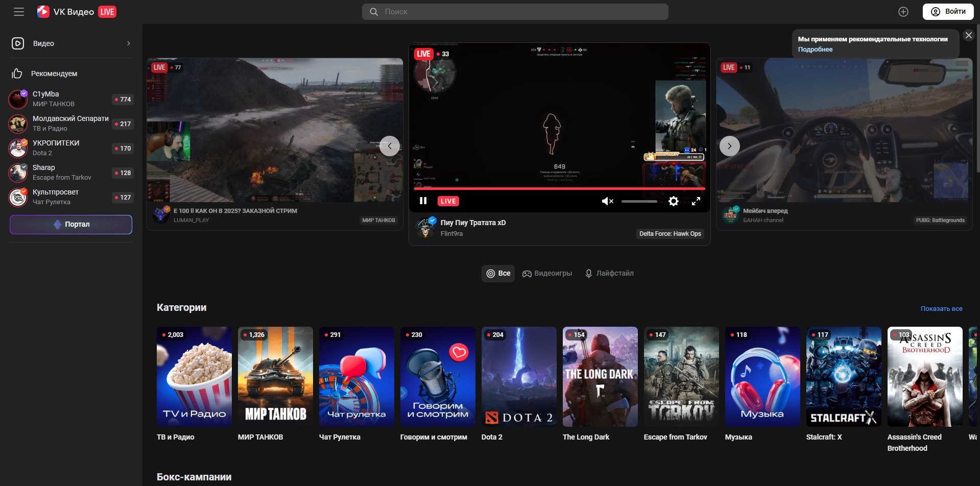Click the Flint9ra channel name

click(x=451, y=234)
